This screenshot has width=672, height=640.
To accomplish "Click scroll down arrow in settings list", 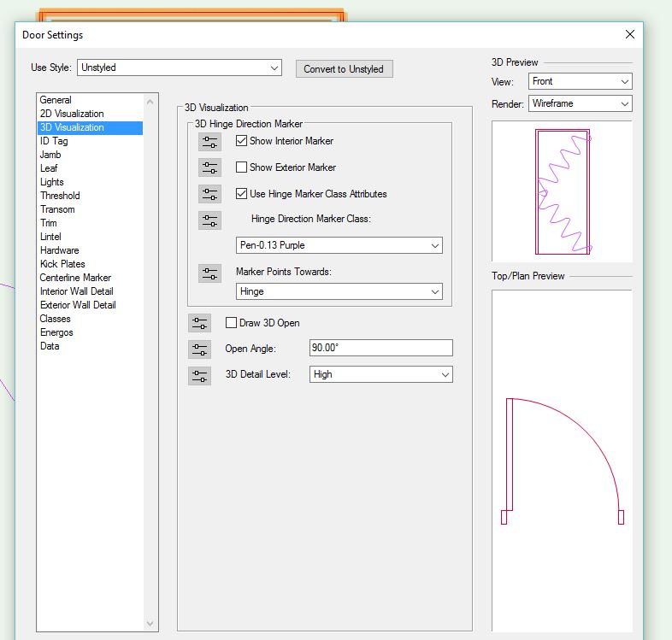I will tap(150, 624).
